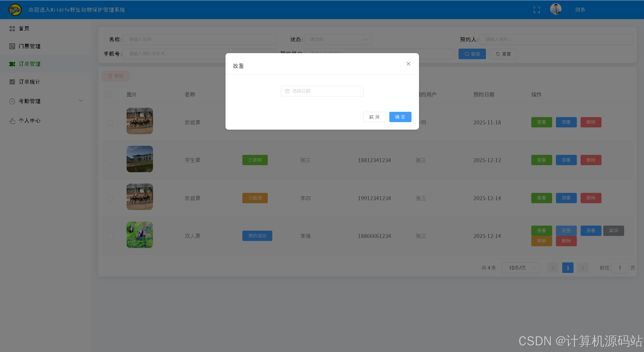Click the 名称 search input field

(x=200, y=40)
